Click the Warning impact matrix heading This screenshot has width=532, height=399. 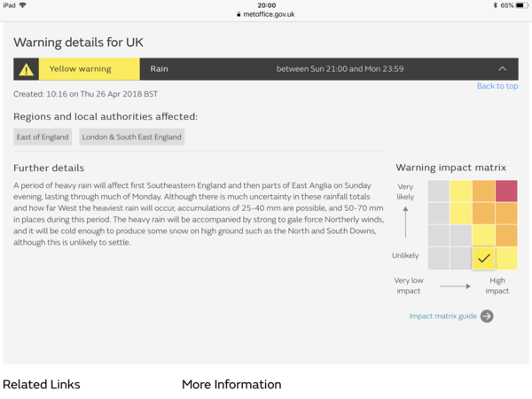click(x=451, y=168)
